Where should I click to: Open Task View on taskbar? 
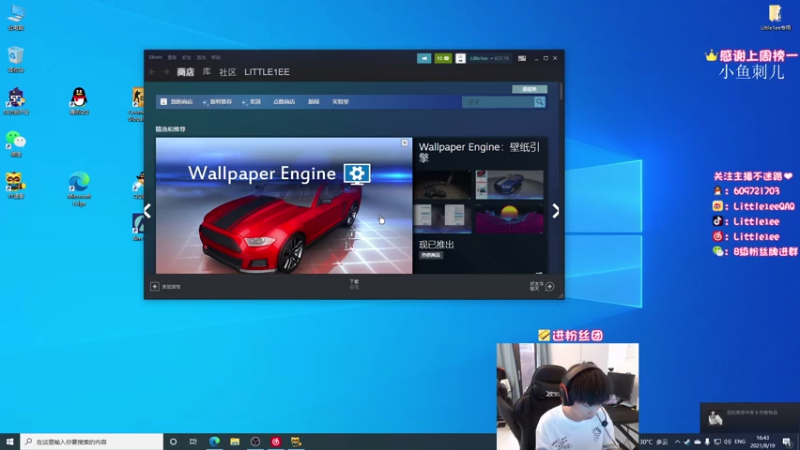[x=193, y=441]
